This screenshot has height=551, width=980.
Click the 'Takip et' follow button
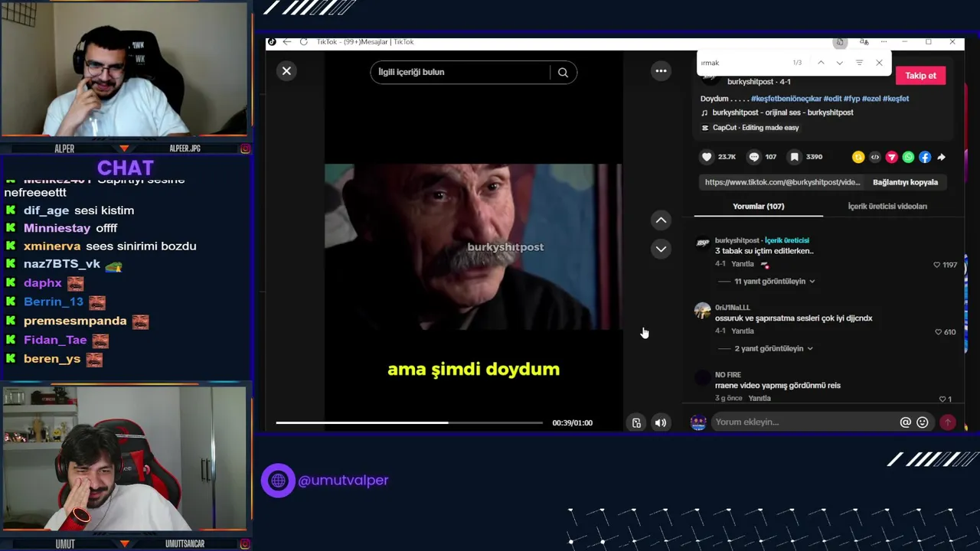point(920,76)
